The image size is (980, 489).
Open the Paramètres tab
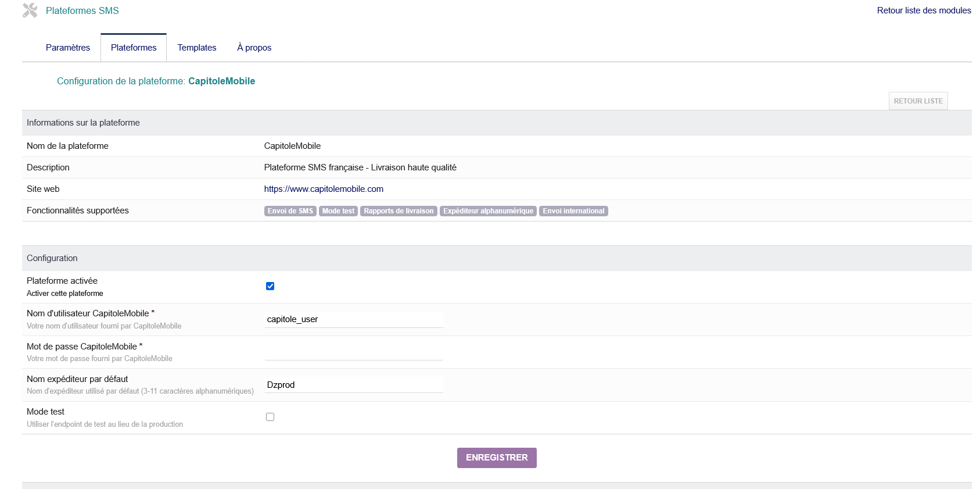pos(68,48)
